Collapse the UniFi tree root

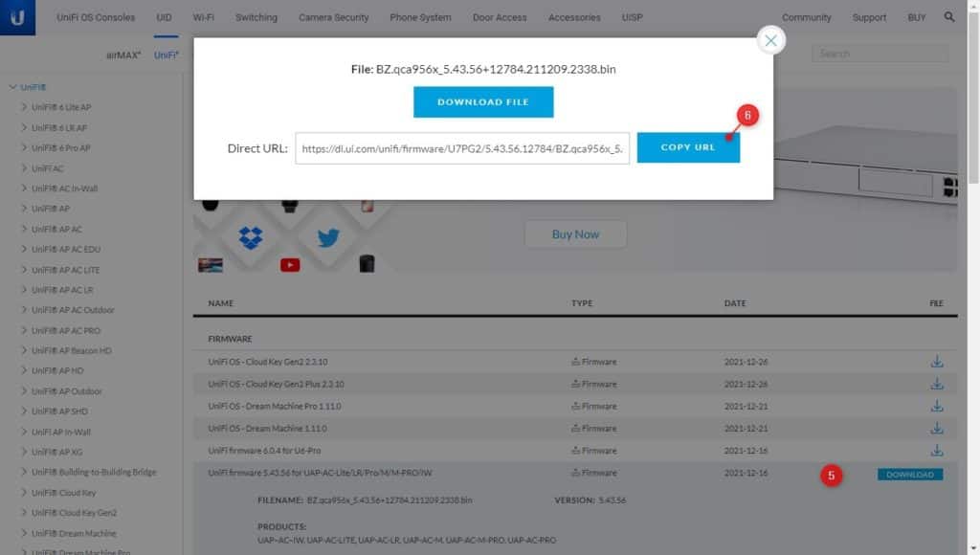(12, 87)
